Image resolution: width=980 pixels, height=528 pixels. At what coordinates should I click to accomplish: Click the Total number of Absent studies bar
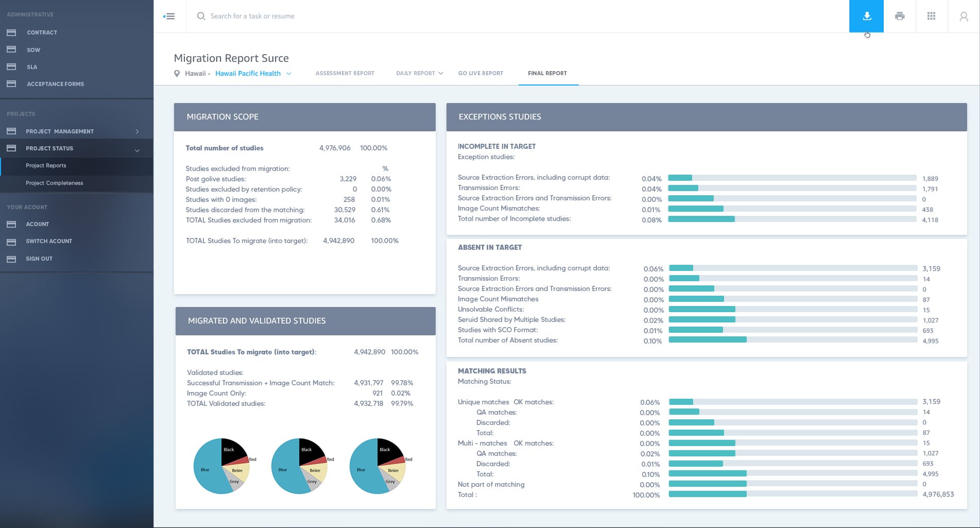pos(793,340)
